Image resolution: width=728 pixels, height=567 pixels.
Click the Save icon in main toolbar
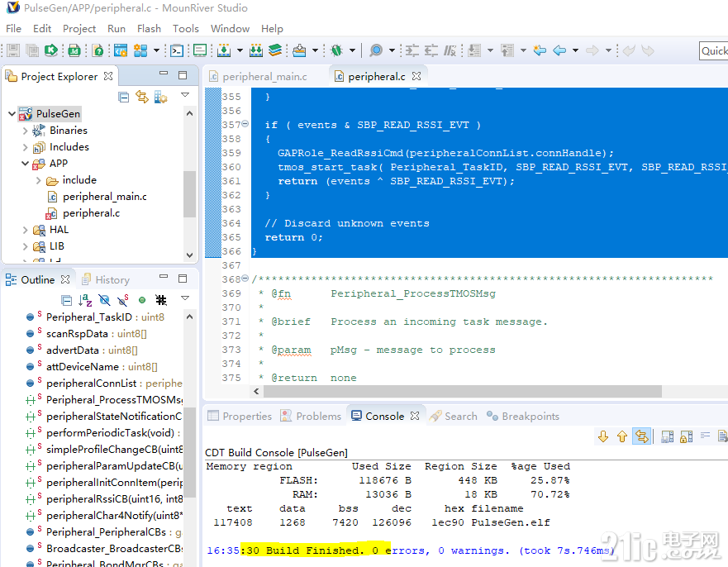[x=13, y=50]
